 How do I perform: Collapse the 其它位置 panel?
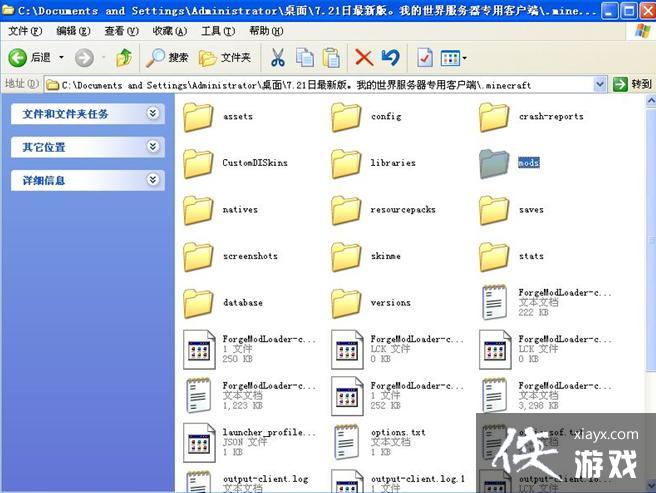click(152, 147)
